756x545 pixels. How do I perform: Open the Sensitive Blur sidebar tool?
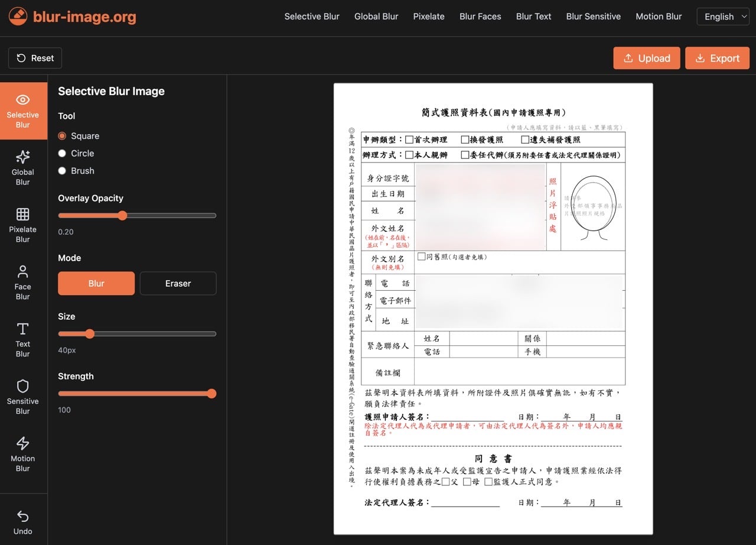tap(23, 397)
